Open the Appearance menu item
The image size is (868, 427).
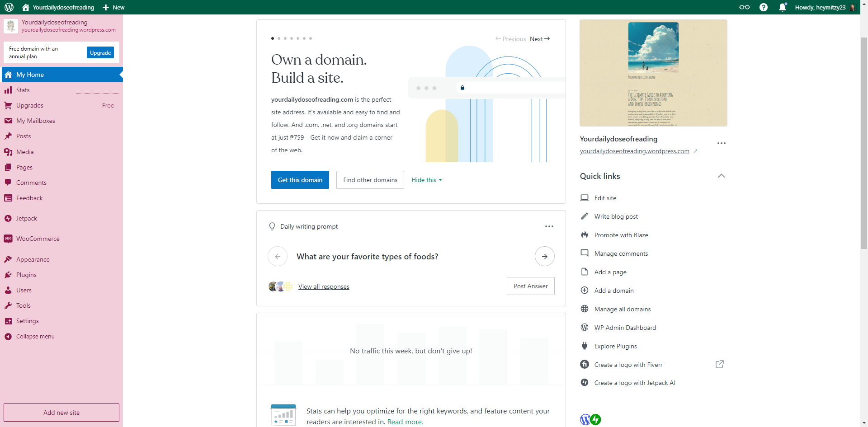pos(33,259)
